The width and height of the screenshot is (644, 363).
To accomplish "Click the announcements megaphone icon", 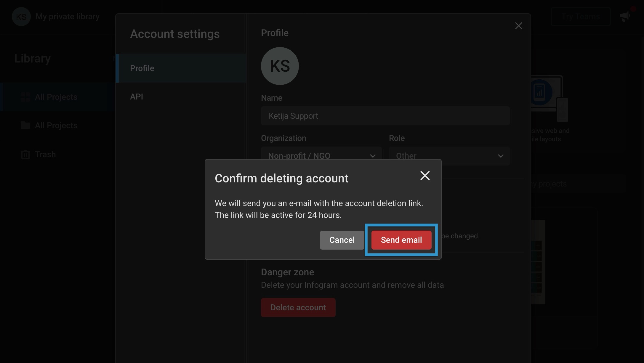I will (624, 16).
